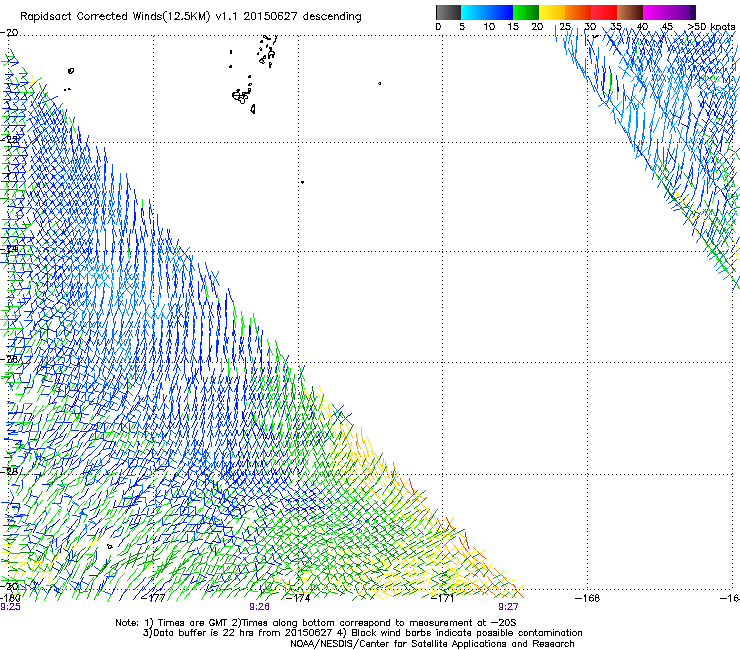Click the orange 25–30 knots color bar segment
This screenshot has width=740, height=650.
578,12
